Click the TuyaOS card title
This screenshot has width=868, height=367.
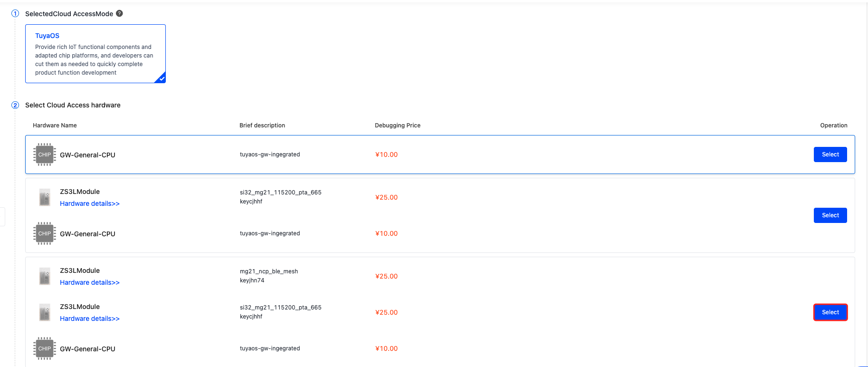click(47, 36)
